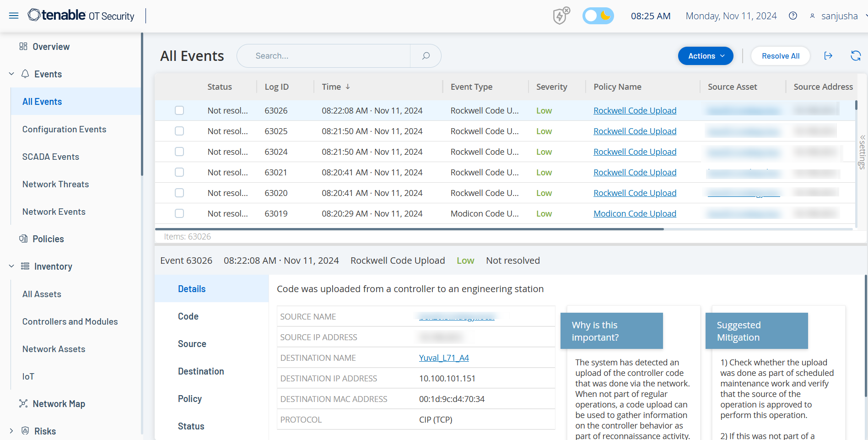This screenshot has width=868, height=440.
Task: Click the help question mark icon
Action: [x=793, y=16]
